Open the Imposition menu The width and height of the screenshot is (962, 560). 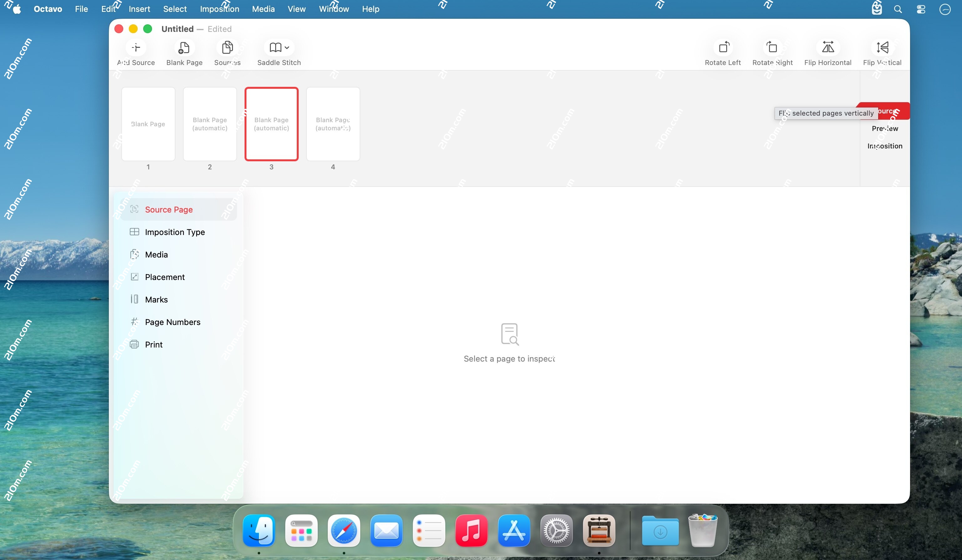219,9
